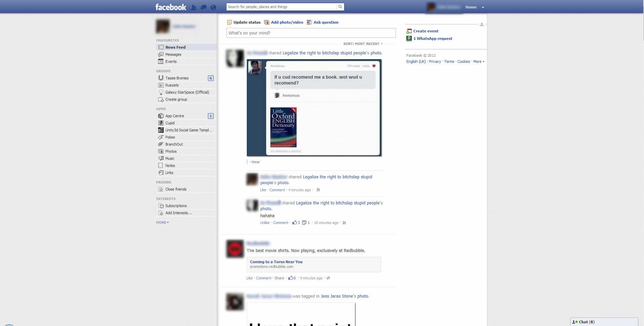Open notifications globe icon in top bar
The height and width of the screenshot is (326, 644).
[213, 7]
